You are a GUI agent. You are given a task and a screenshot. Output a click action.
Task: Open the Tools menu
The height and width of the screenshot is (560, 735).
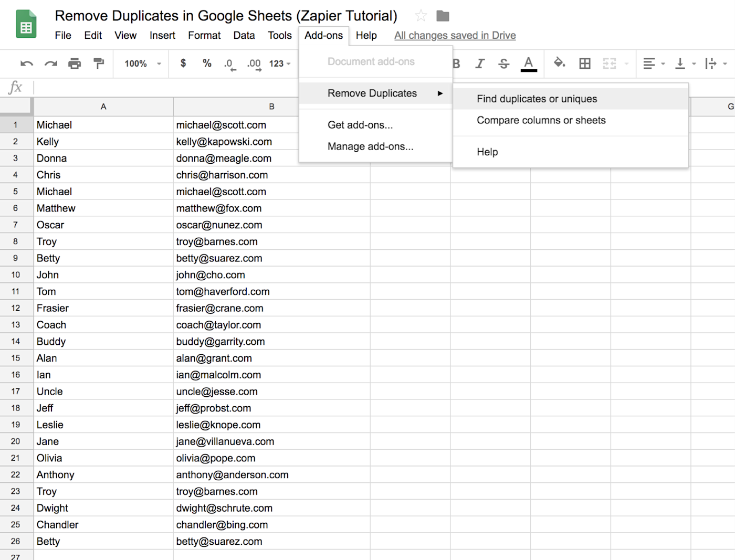tap(280, 35)
